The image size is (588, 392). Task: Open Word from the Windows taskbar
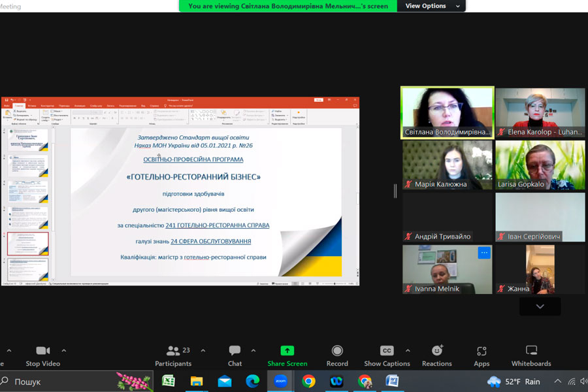click(x=392, y=381)
